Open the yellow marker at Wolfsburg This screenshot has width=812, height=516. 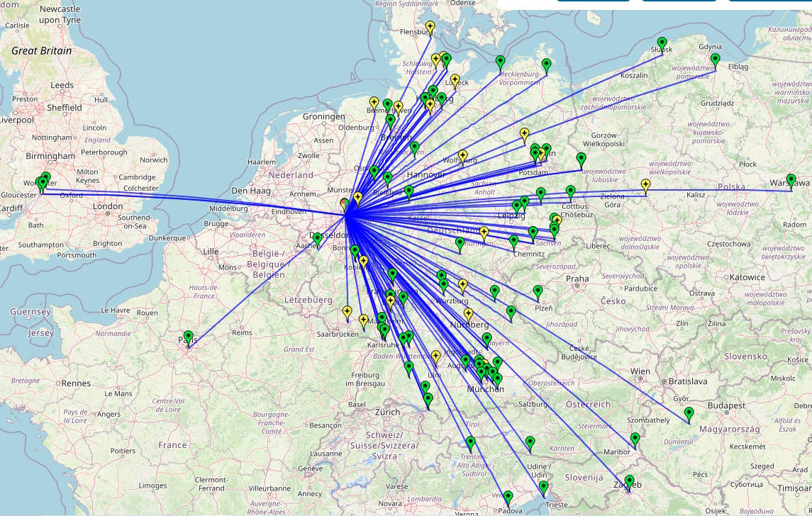pos(463,155)
